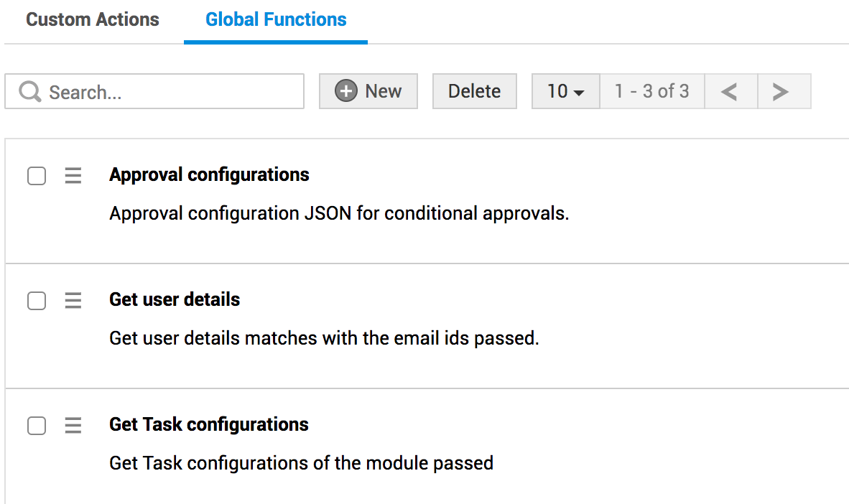Switch to the Custom Actions tab

93,19
